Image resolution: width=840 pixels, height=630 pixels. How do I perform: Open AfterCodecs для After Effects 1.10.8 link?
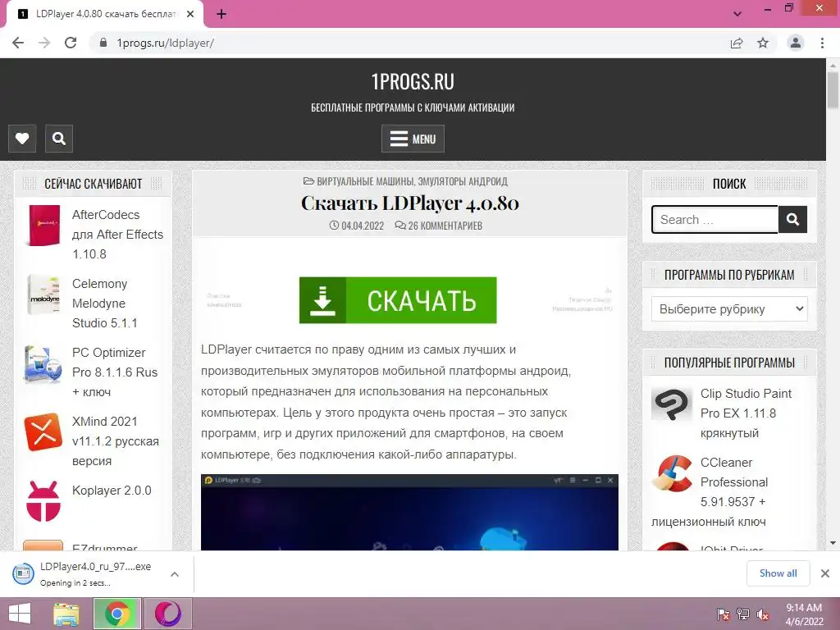click(x=117, y=234)
